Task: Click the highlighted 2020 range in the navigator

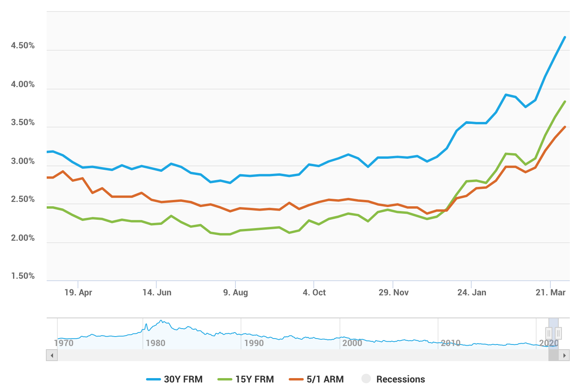Action: coord(554,325)
